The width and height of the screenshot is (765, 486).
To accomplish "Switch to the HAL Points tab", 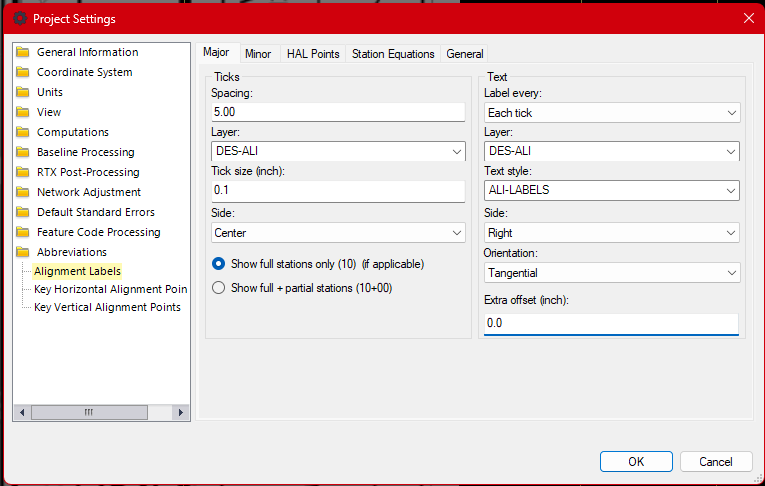I will coord(313,54).
